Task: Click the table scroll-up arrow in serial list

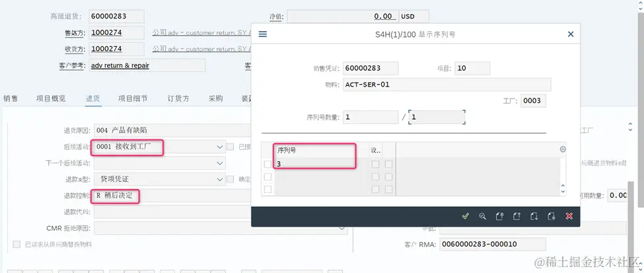Action: coord(563,186)
